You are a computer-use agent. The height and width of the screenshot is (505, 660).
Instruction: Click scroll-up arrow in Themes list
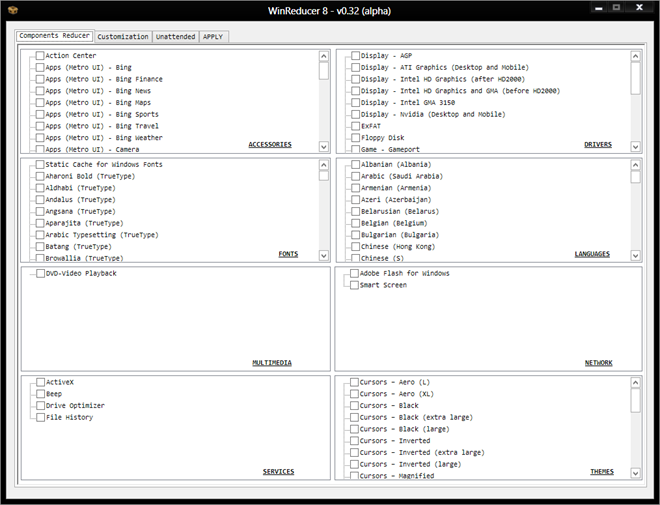coord(636,383)
